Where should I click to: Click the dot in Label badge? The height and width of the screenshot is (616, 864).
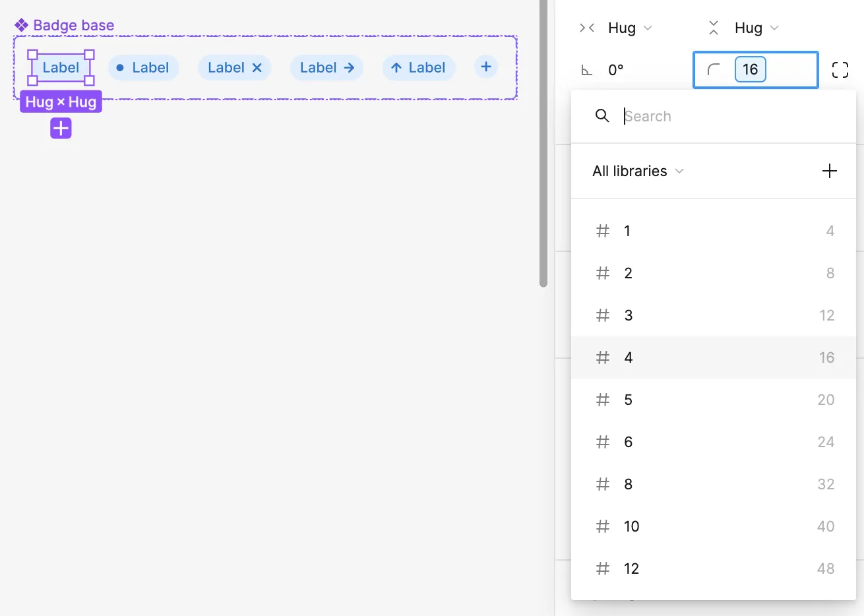pyautogui.click(x=120, y=68)
